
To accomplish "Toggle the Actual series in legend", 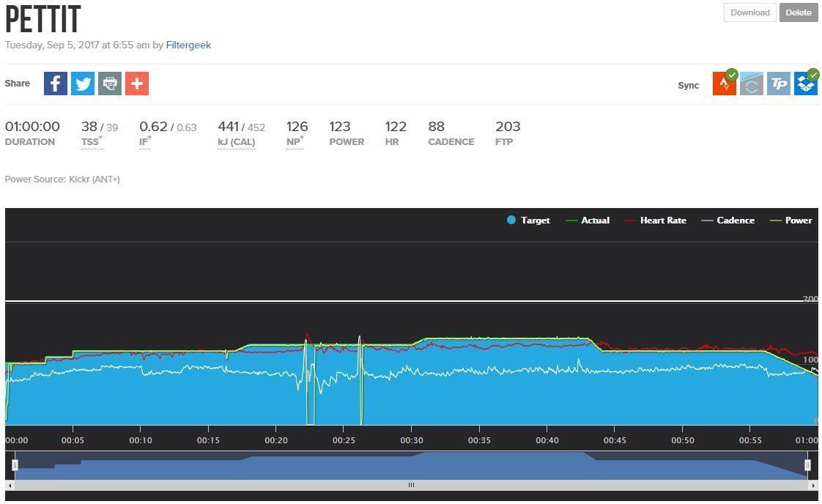I will click(588, 220).
